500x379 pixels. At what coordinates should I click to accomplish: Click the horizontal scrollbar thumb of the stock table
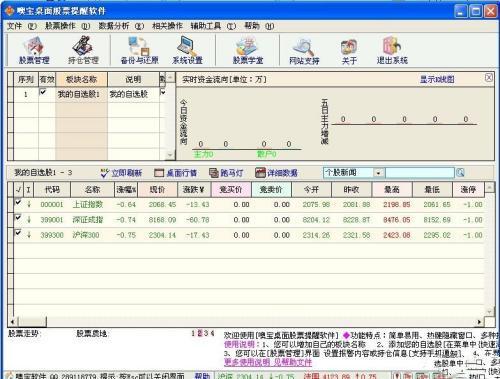coord(32,322)
